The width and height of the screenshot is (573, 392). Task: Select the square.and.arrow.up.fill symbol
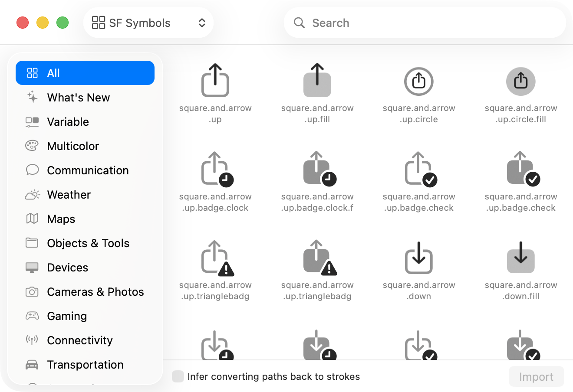coord(317,80)
